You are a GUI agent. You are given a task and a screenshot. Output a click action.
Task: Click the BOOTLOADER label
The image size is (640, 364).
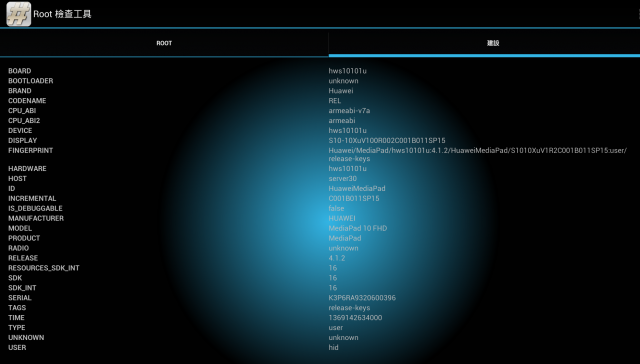[31, 81]
